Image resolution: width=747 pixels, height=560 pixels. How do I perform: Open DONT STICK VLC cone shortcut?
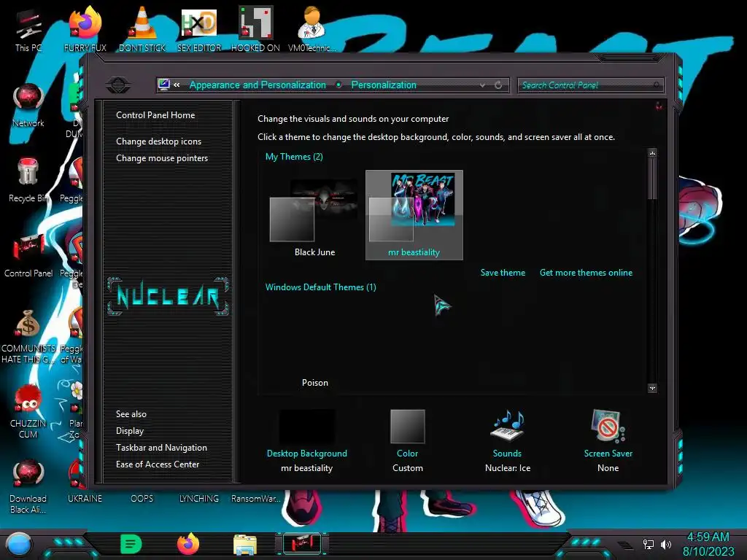pyautogui.click(x=142, y=29)
